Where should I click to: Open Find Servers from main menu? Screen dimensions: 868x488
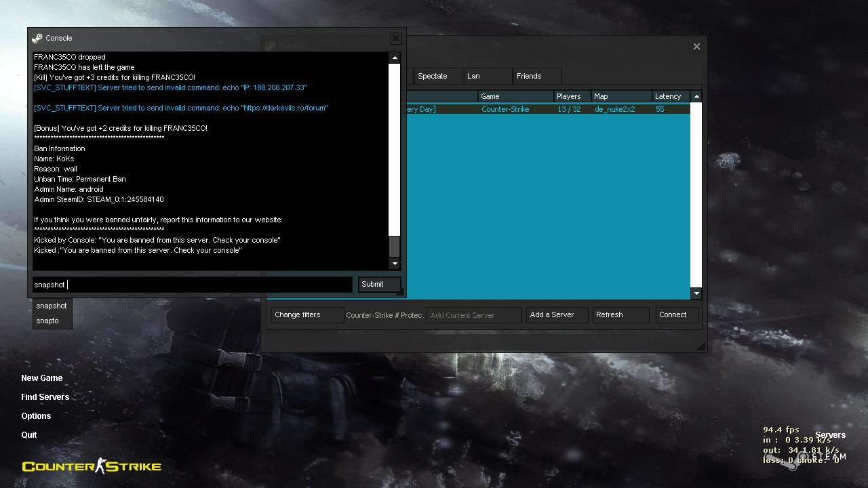pos(45,397)
